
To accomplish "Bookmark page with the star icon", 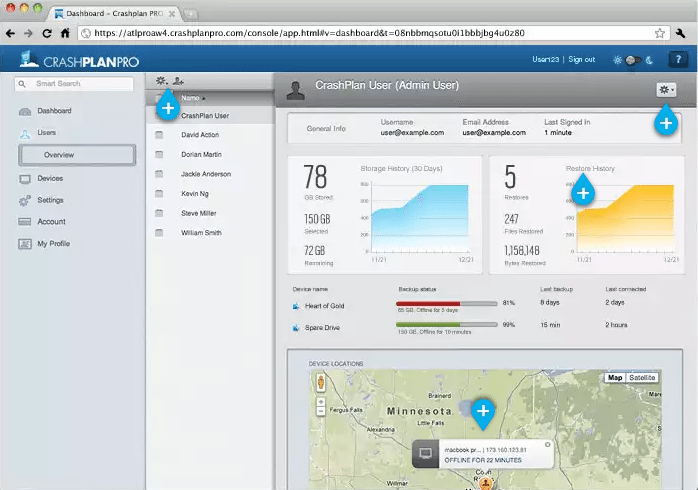I will 660,33.
